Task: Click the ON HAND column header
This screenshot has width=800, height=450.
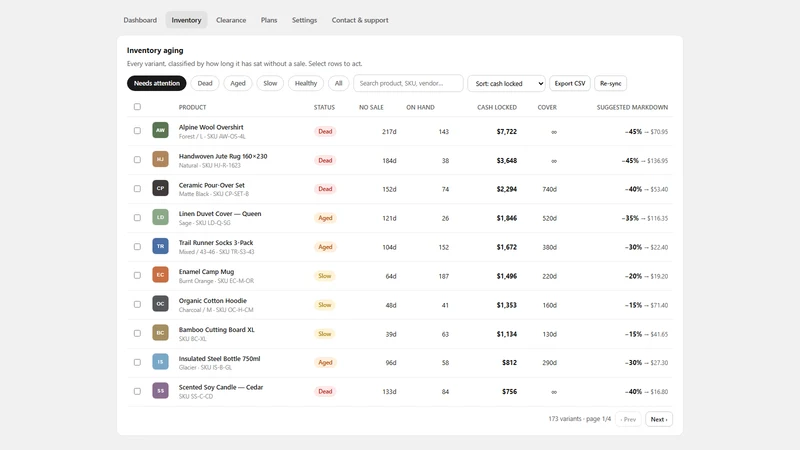Action: click(420, 107)
